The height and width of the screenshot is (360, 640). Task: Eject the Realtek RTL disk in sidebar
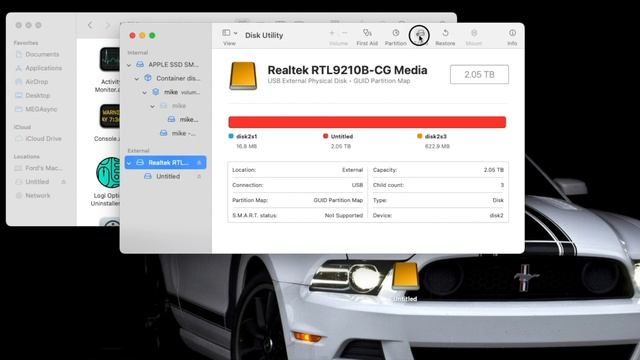(199, 163)
